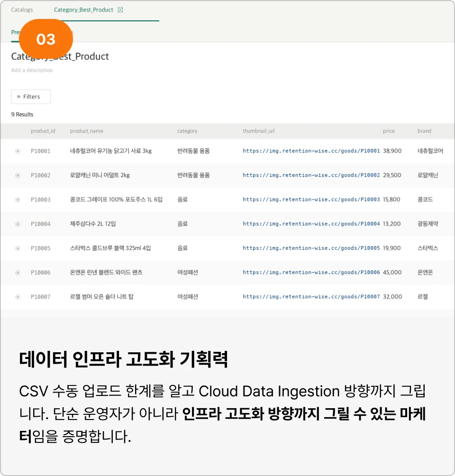Click the '9 Results' count text

(22, 114)
